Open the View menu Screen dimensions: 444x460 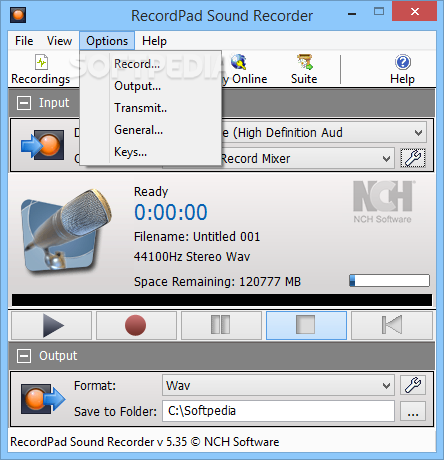[x=59, y=41]
